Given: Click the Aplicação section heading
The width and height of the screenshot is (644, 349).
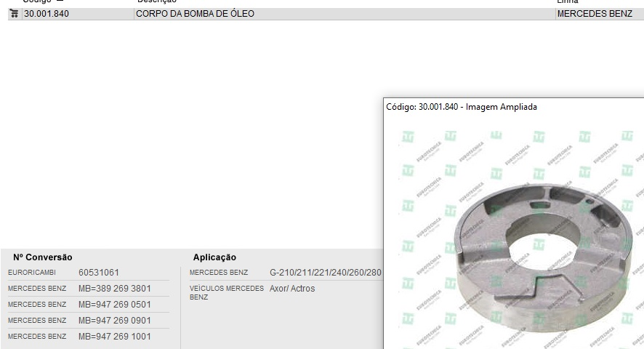Looking at the screenshot, I should pyautogui.click(x=214, y=257).
